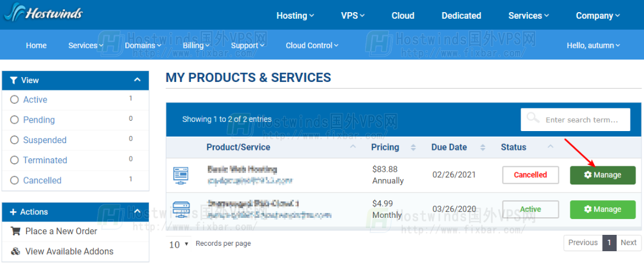
Task: Click the Active status badge
Action: tap(530, 209)
